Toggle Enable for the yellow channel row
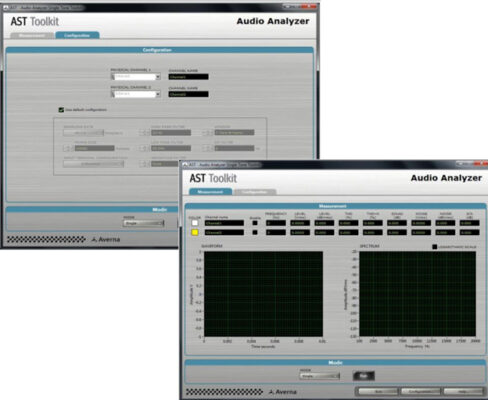The width and height of the screenshot is (488, 400). click(255, 232)
